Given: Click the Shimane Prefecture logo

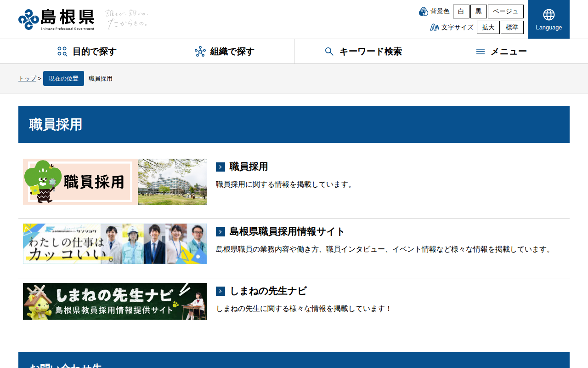Looking at the screenshot, I should point(57,19).
